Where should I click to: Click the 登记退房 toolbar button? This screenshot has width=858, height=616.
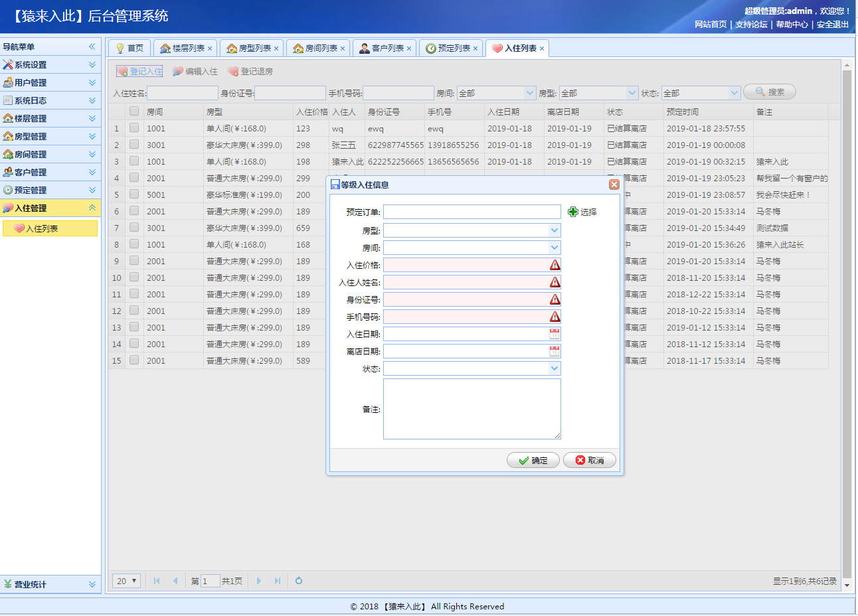[250, 72]
